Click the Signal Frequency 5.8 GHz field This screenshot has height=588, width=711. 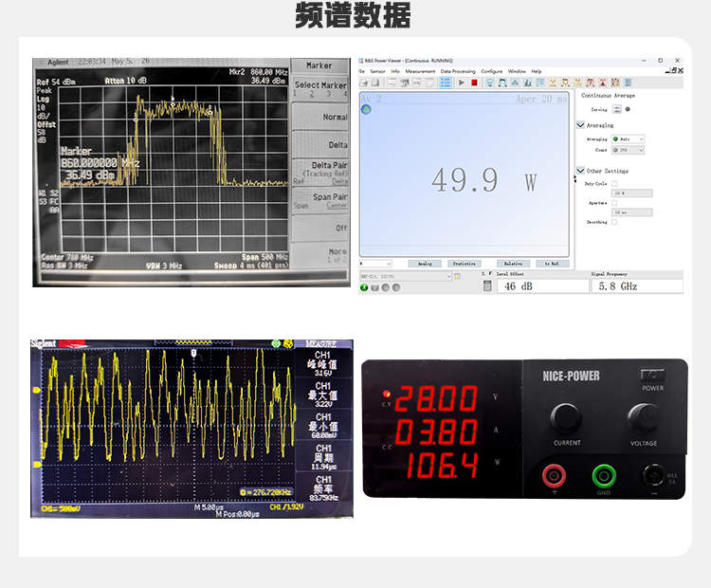pos(636,285)
